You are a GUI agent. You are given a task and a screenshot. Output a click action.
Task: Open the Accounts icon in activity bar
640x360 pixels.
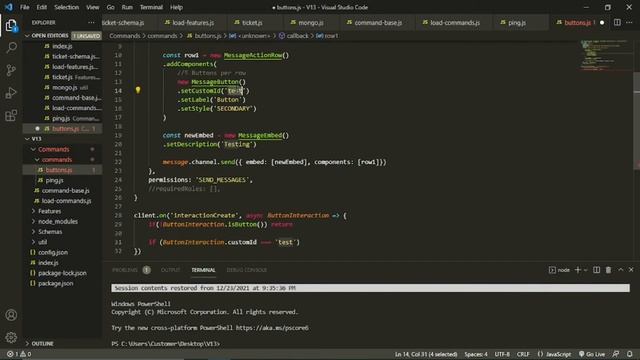tap(11, 315)
